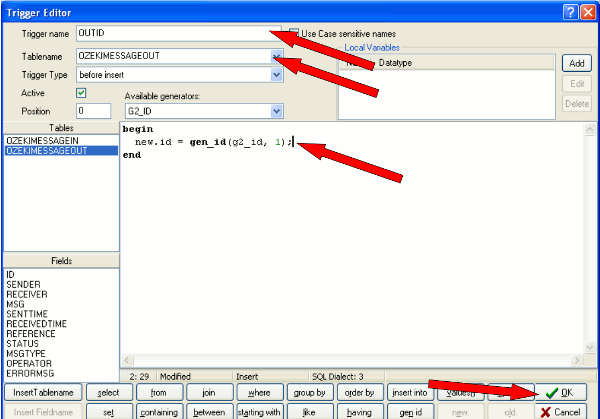Click the OK button with green checkmark
This screenshot has width=600, height=419.
coord(564,393)
